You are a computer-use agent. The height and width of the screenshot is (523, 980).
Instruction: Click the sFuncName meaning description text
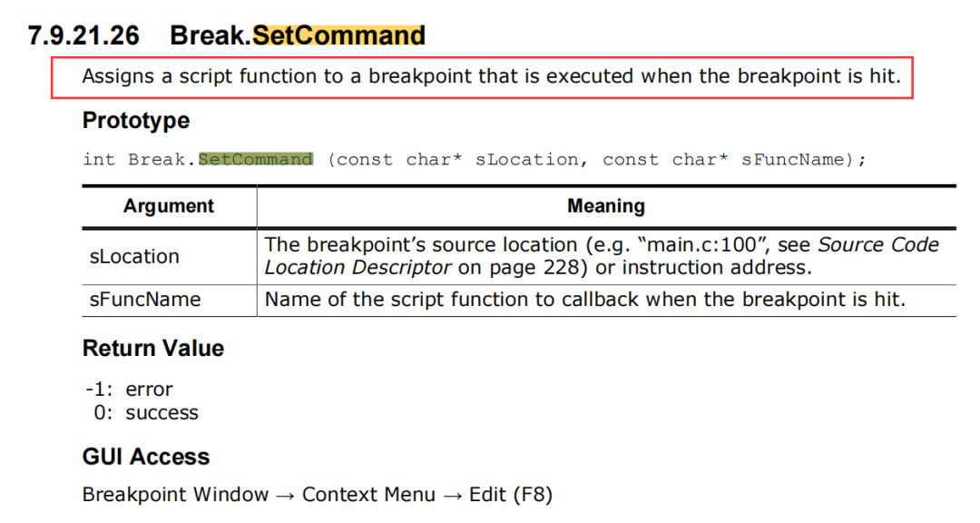tap(585, 300)
